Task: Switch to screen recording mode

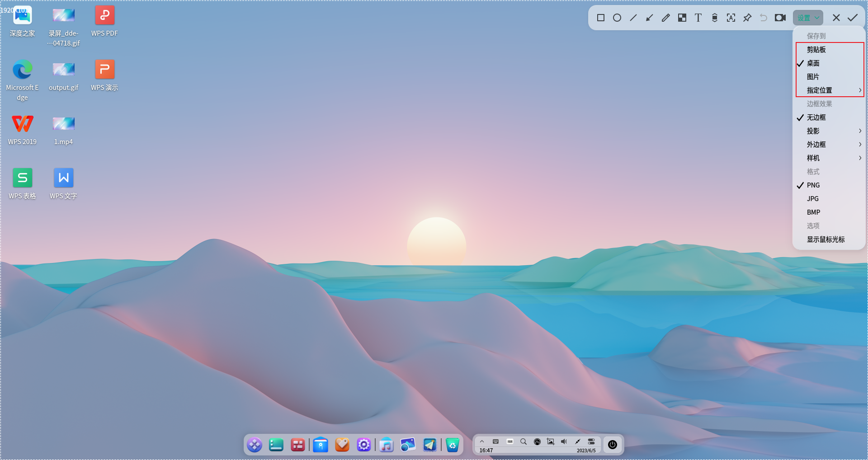Action: (x=780, y=18)
